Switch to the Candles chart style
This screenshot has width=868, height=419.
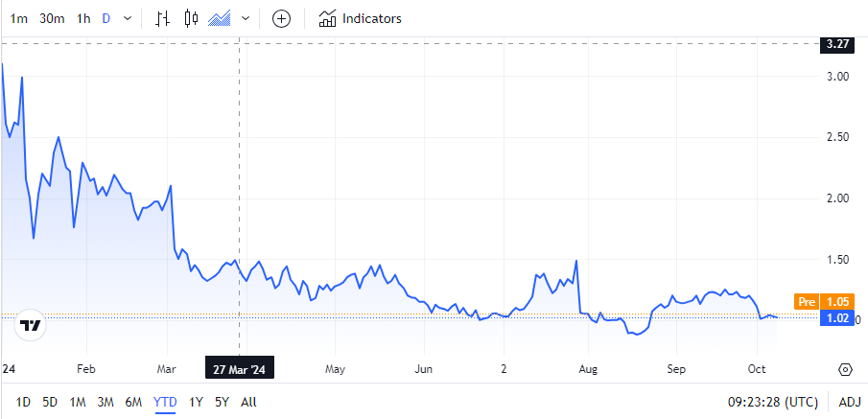pos(191,18)
